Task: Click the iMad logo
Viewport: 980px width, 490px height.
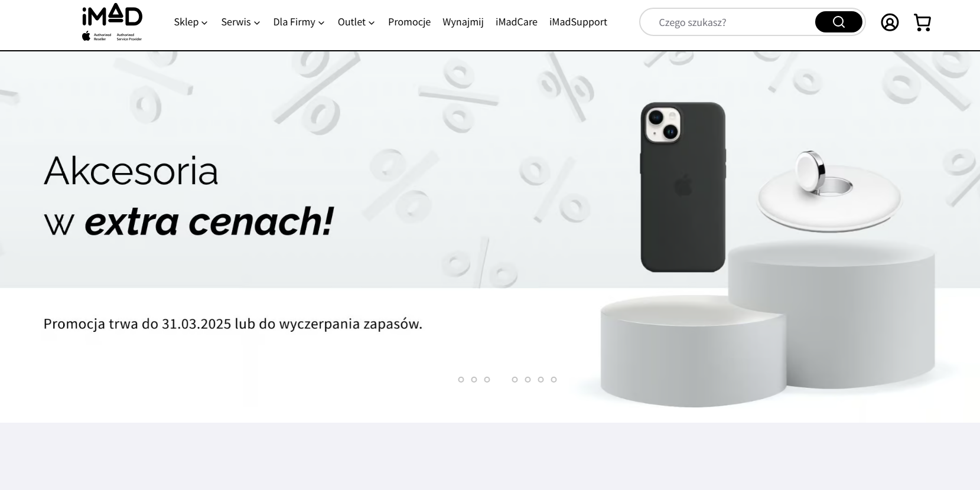Action: (x=112, y=22)
